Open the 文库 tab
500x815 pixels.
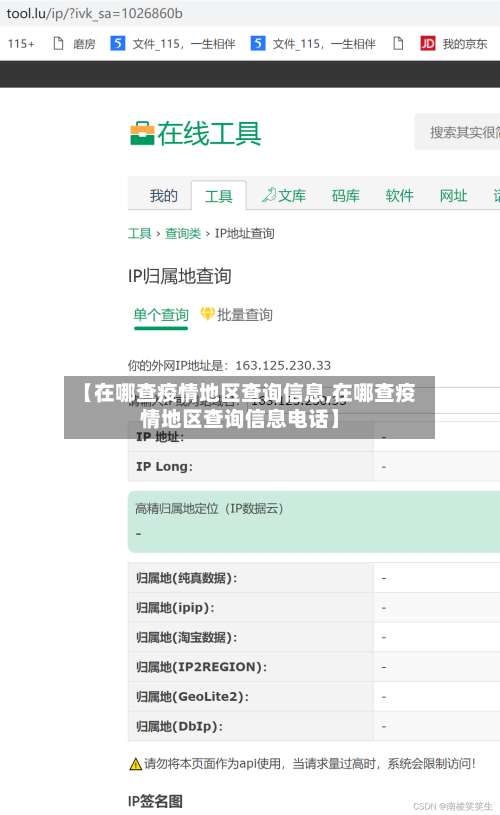click(284, 196)
